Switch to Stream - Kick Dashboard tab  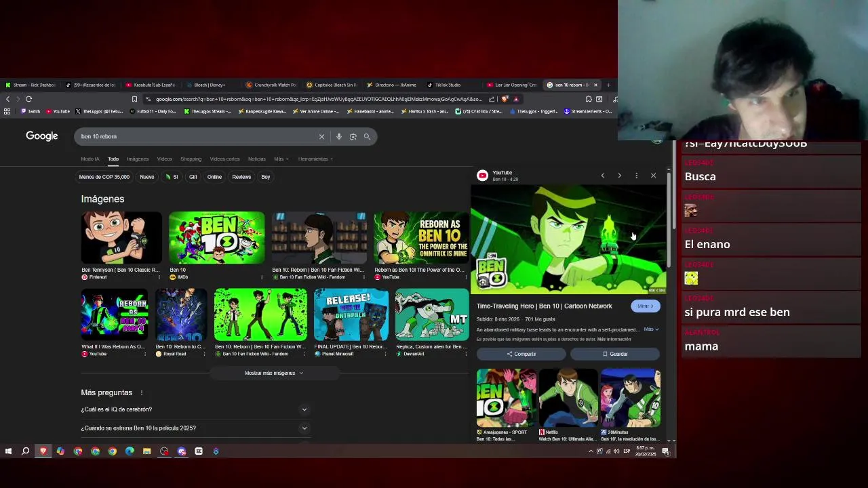coord(31,85)
